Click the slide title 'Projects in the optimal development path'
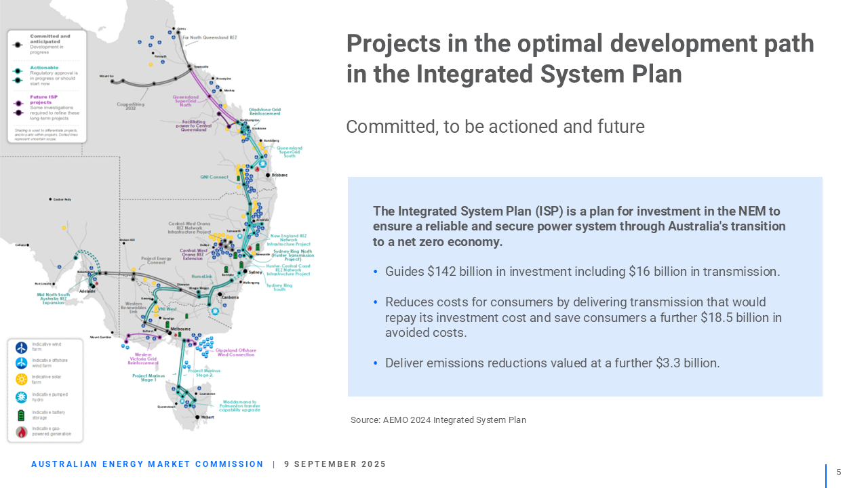Screen dimensions: 868x488 tap(580, 58)
